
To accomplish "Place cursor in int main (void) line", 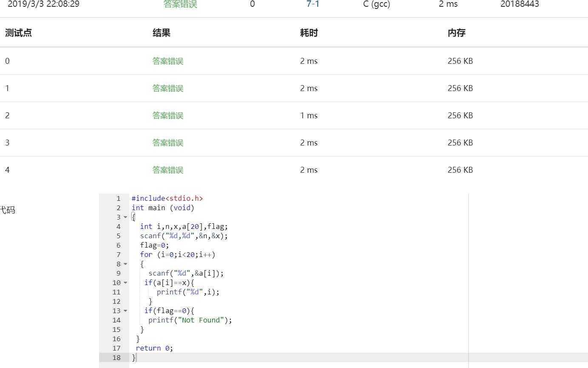I will click(163, 208).
